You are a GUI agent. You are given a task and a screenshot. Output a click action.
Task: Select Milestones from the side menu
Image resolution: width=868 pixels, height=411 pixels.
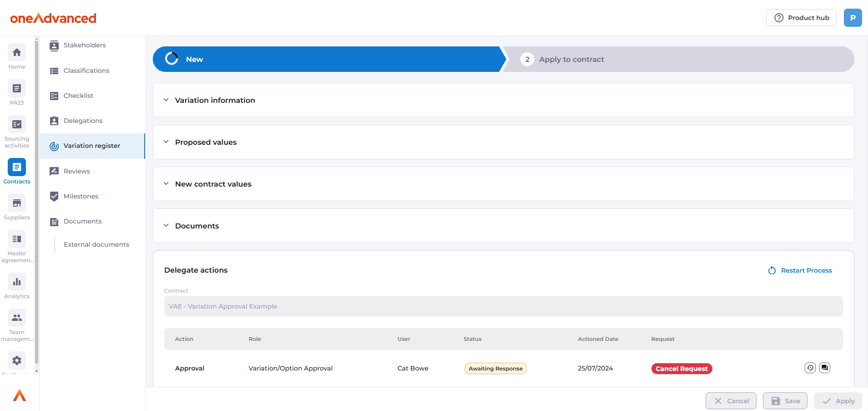tap(81, 196)
